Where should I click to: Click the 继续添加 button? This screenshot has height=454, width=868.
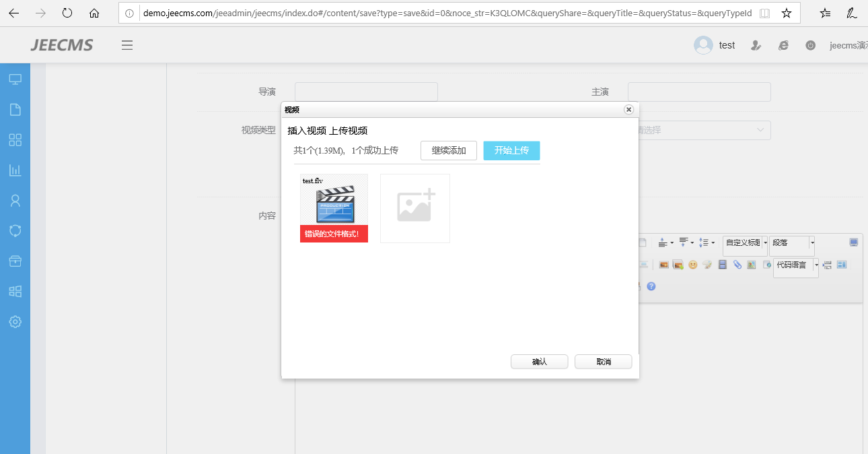pos(448,150)
